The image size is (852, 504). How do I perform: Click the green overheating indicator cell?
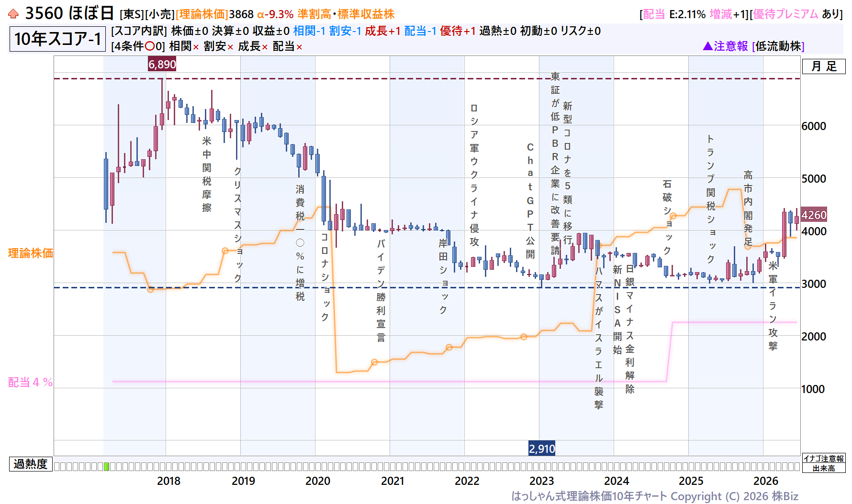[107, 466]
